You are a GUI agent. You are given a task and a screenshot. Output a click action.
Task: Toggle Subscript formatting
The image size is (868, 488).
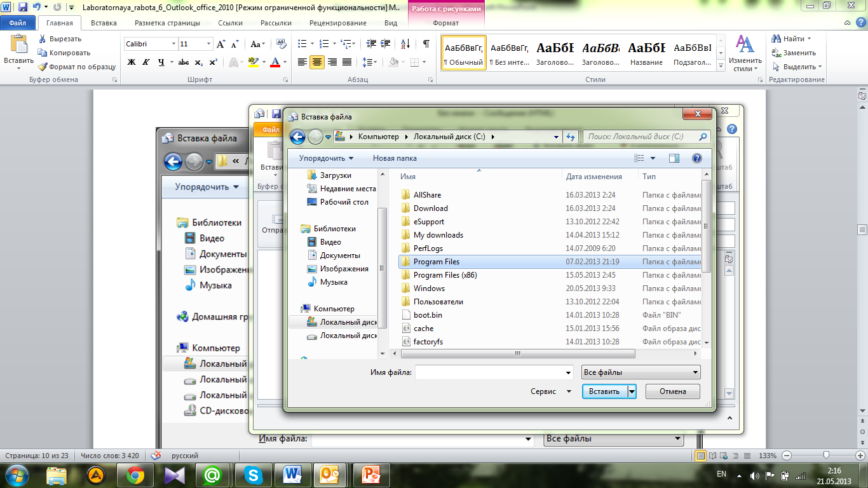point(199,62)
